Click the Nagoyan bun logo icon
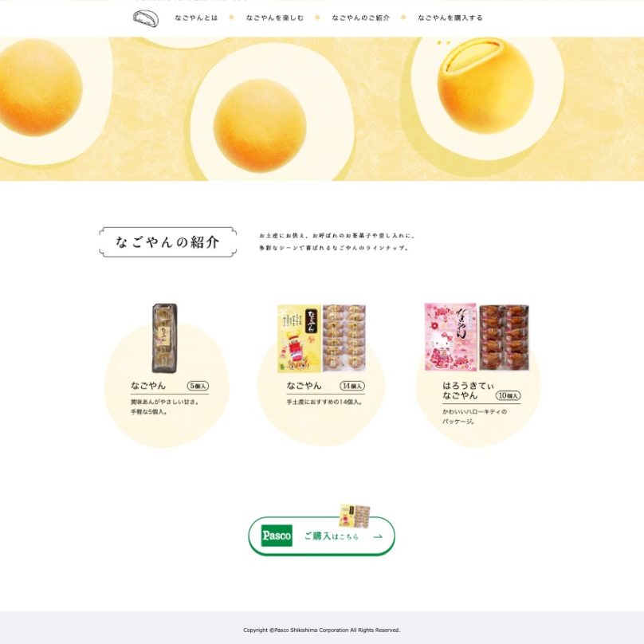 [146, 18]
